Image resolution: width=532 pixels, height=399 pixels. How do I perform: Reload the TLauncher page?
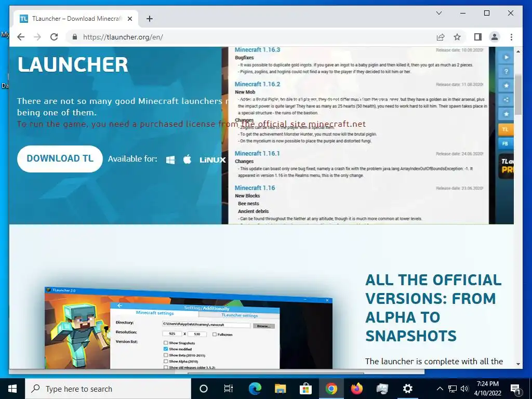tap(54, 37)
